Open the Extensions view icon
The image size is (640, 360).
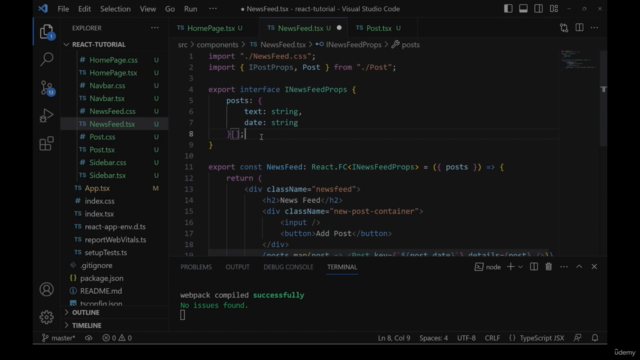(47, 143)
